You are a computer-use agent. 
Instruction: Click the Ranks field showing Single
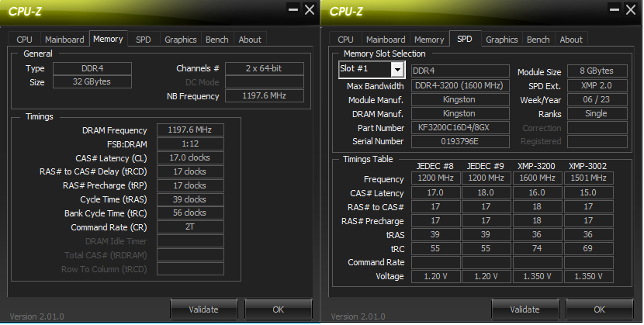(x=597, y=114)
